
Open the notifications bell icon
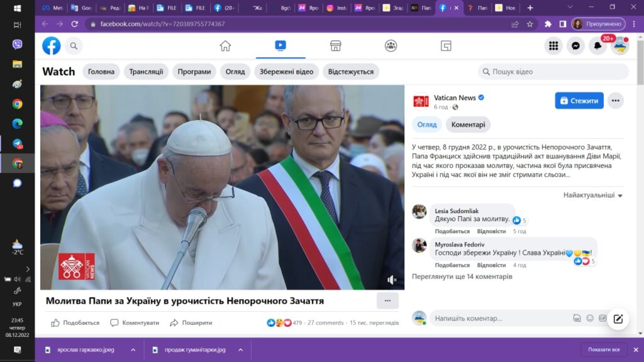[x=597, y=46]
